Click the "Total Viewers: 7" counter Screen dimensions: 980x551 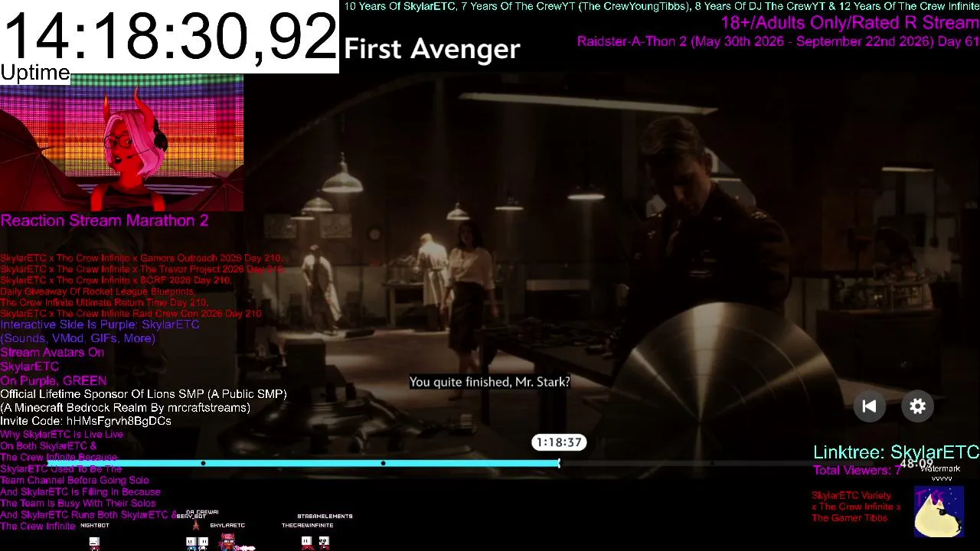[857, 470]
